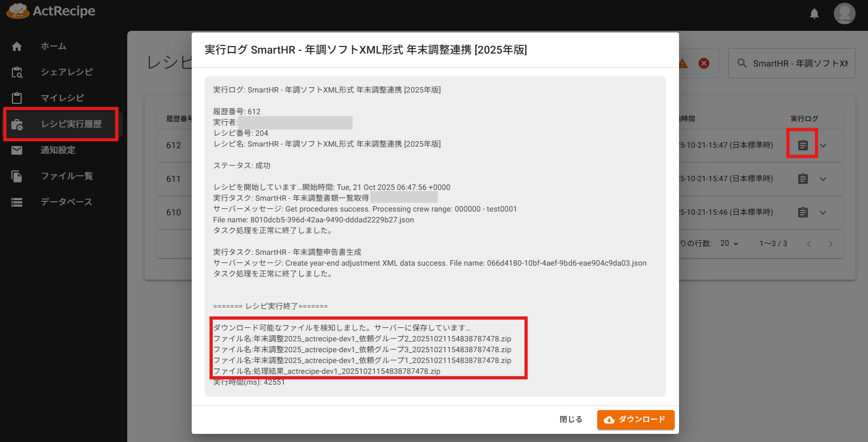868x442 pixels.
Task: Open notifications bell
Action: click(814, 14)
